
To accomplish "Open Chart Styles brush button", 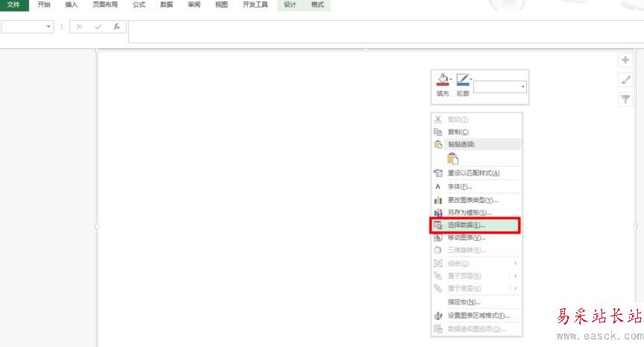I will coord(625,80).
